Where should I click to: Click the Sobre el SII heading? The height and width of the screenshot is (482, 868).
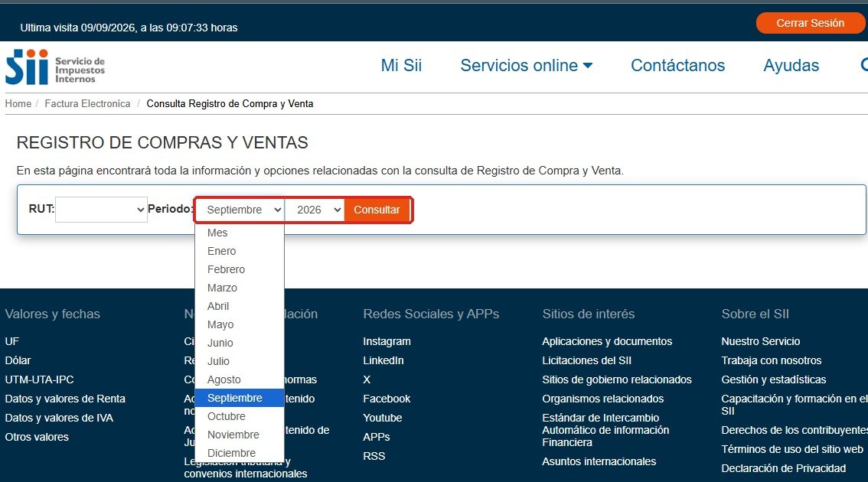(755, 314)
